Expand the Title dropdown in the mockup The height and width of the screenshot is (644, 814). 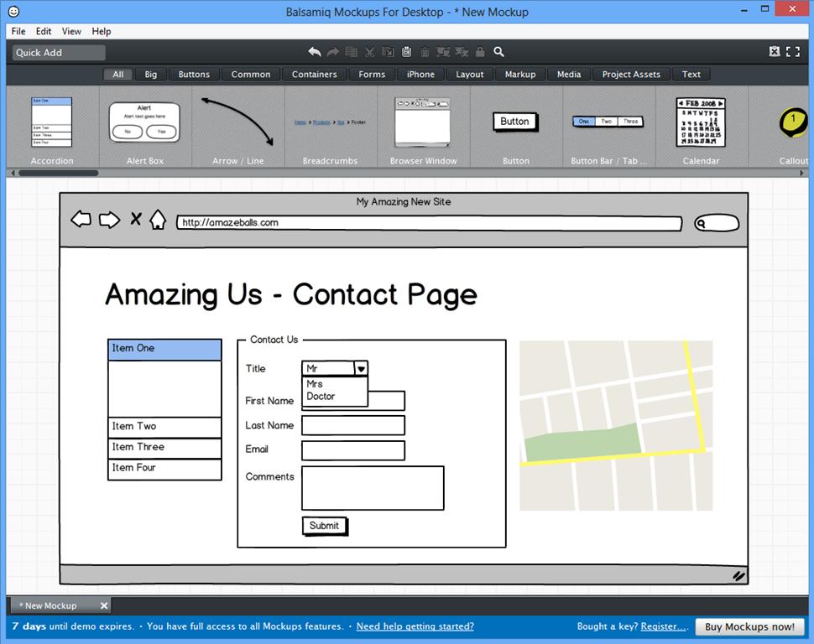pyautogui.click(x=361, y=368)
